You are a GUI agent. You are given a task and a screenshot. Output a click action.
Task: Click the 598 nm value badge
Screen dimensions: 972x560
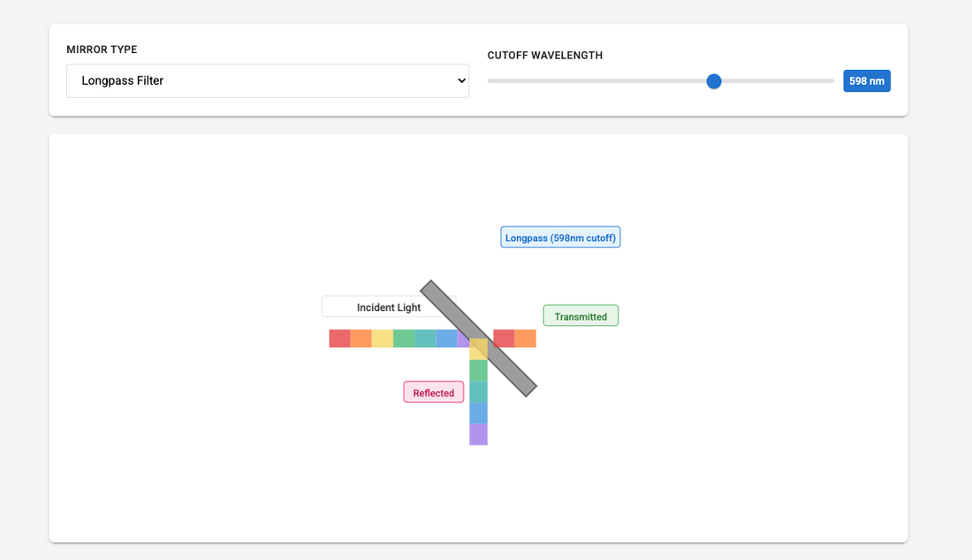tap(867, 81)
